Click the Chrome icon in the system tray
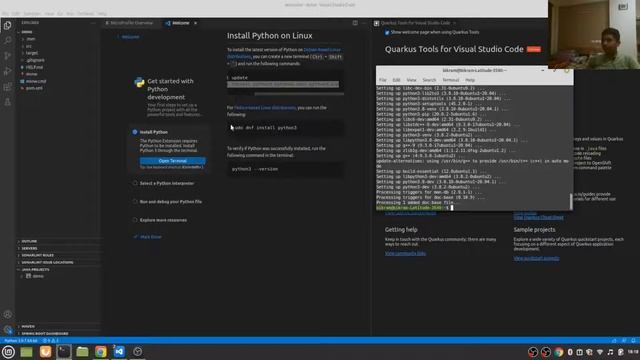The width and height of the screenshot is (640, 360). click(x=558, y=352)
